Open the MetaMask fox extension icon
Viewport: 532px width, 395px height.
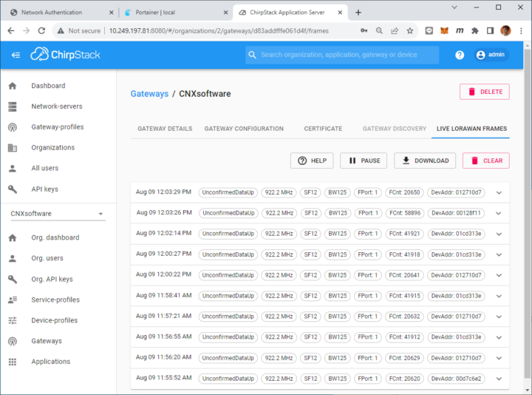(x=444, y=31)
